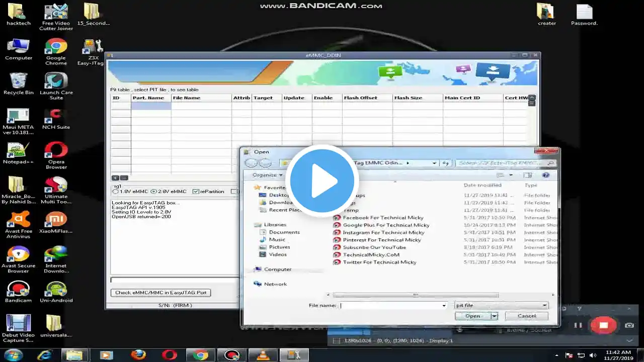Open the Bandicam desktop shortcut
The height and width of the screenshot is (362, 644).
(19, 292)
